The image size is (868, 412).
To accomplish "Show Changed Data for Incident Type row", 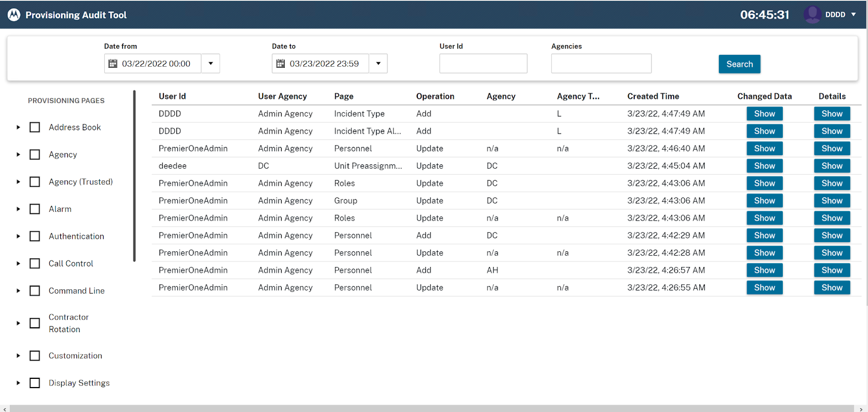I will point(764,113).
